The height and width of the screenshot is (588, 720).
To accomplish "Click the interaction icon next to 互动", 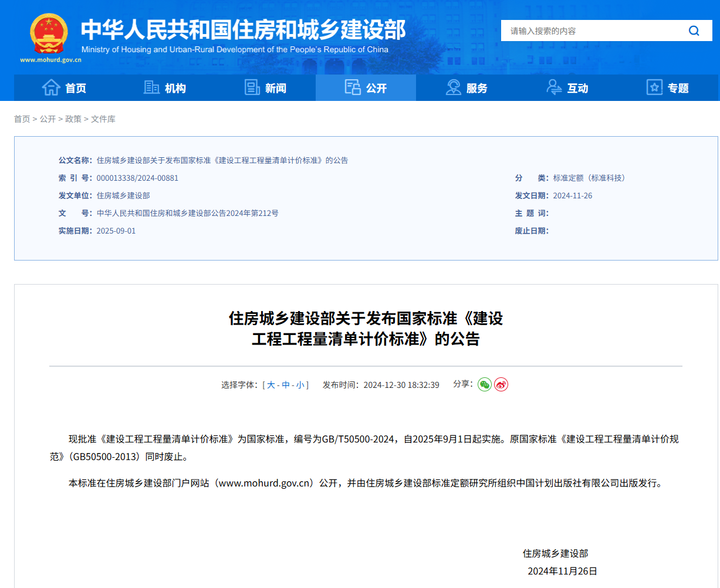I will point(553,87).
